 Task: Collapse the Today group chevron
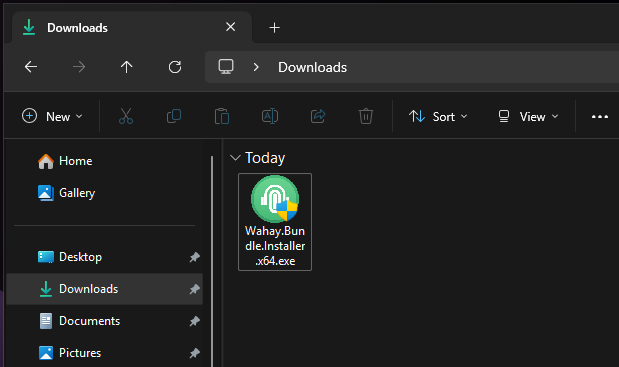[x=235, y=158]
